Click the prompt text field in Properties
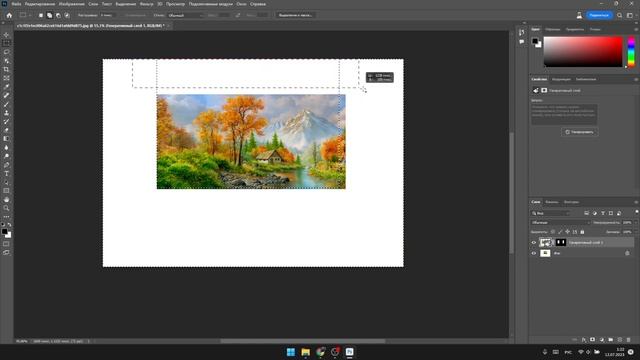The width and height of the screenshot is (640, 360). [x=564, y=113]
